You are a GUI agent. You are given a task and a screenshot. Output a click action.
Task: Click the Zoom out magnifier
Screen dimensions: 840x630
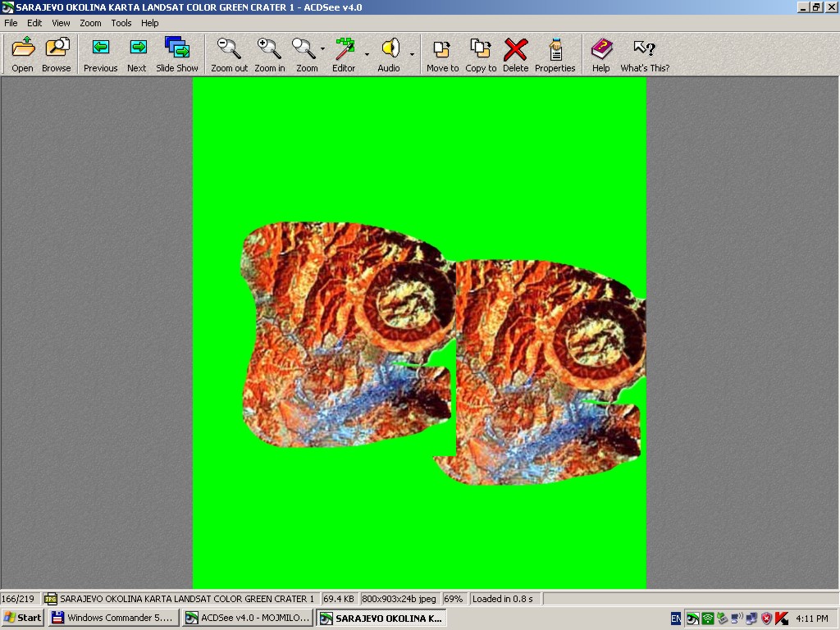230,55
